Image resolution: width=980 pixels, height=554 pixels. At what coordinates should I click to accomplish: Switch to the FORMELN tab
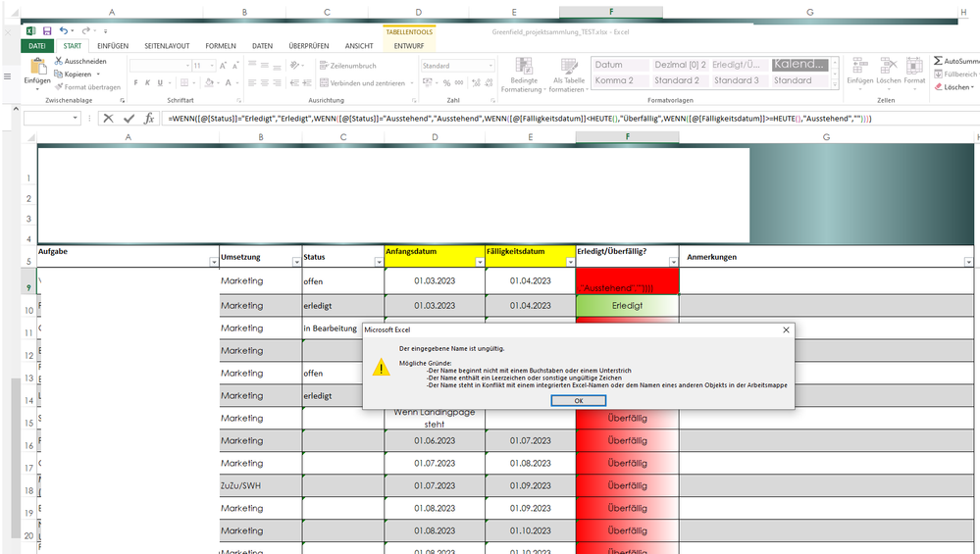click(221, 45)
